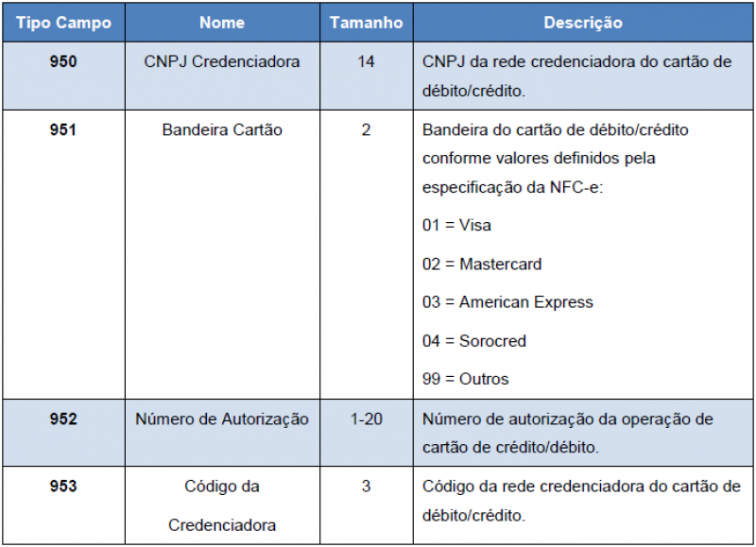Click the description of field 952

[x=568, y=433]
